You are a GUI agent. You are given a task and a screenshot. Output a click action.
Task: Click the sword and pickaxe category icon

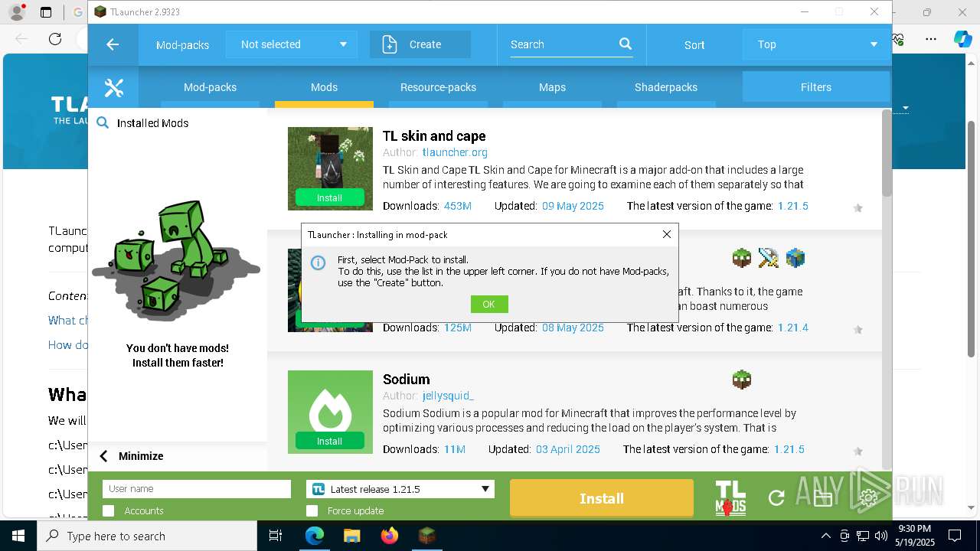pyautogui.click(x=769, y=258)
